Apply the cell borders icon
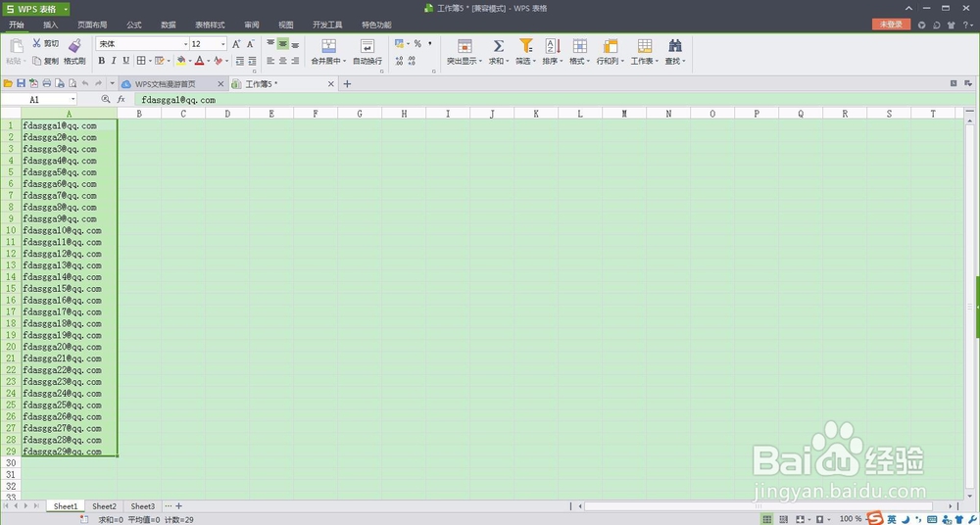 [140, 61]
